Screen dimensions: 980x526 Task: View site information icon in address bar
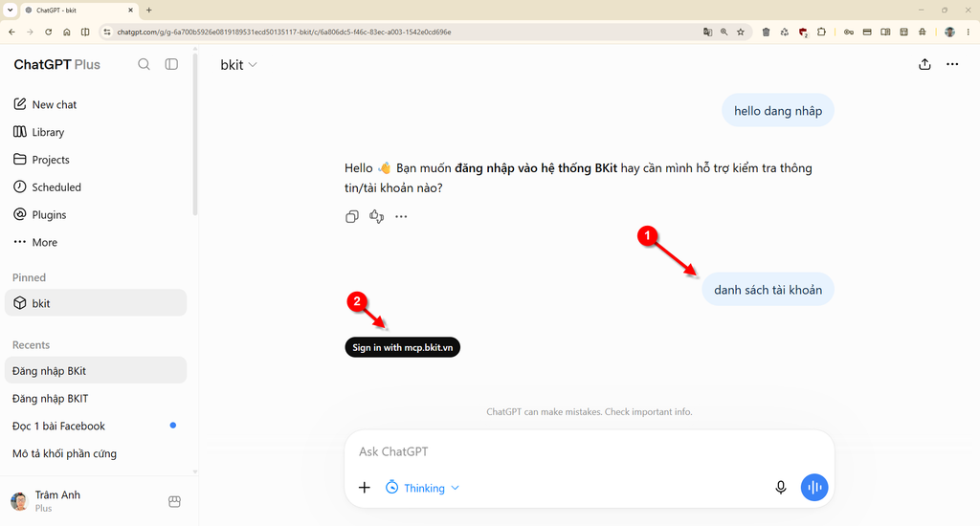point(107,32)
